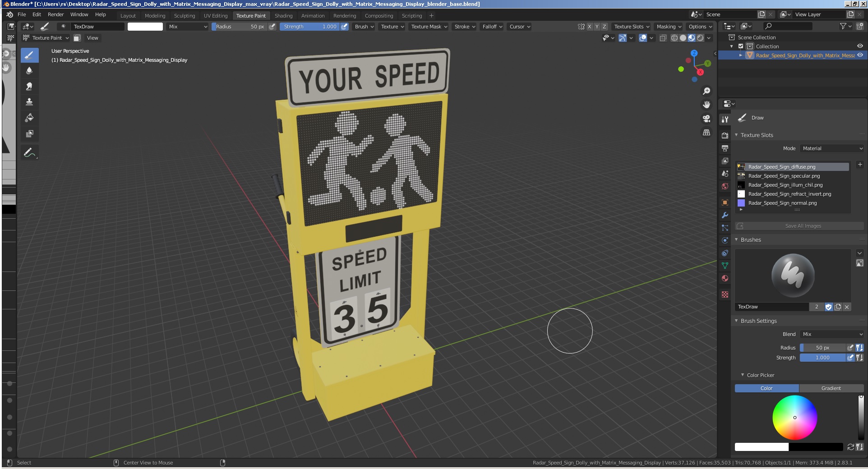Open the Texture Mask dropdown
This screenshot has width=868, height=469.
tap(429, 27)
